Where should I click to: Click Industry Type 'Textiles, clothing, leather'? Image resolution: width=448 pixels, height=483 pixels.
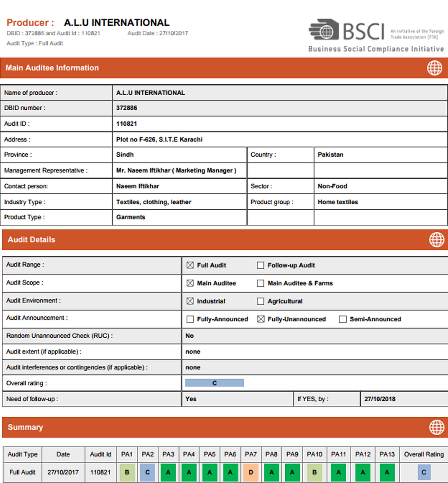pos(154,202)
